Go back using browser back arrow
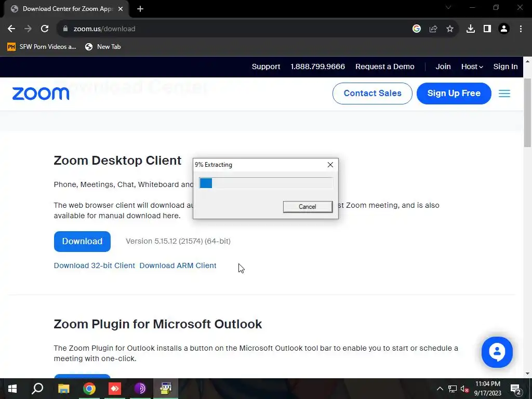Viewport: 532px width, 399px height. coord(11,29)
